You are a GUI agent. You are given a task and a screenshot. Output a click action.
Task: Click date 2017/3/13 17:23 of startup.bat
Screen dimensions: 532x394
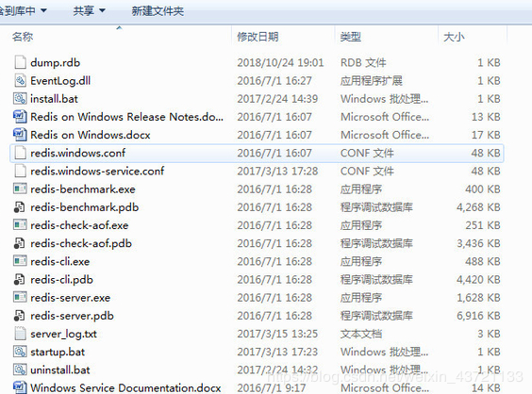pyautogui.click(x=277, y=352)
